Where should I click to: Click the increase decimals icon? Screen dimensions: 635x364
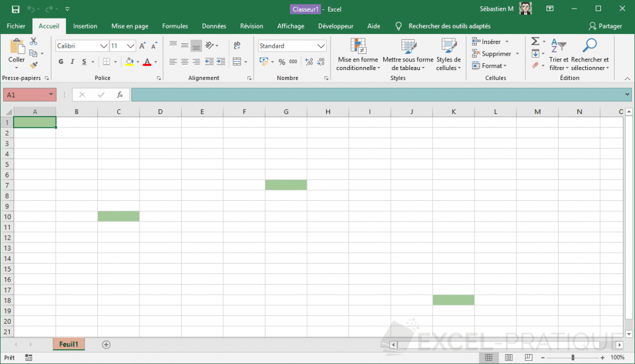pyautogui.click(x=308, y=63)
